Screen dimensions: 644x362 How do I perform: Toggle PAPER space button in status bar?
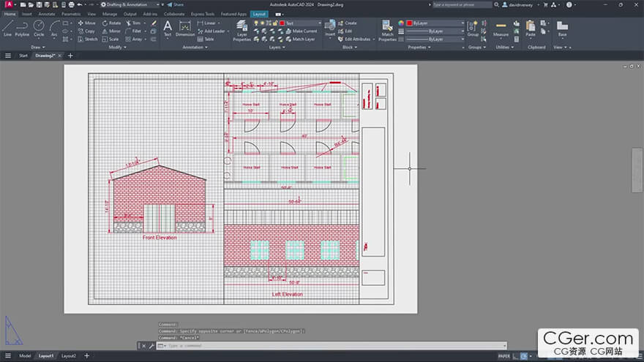pyautogui.click(x=504, y=356)
